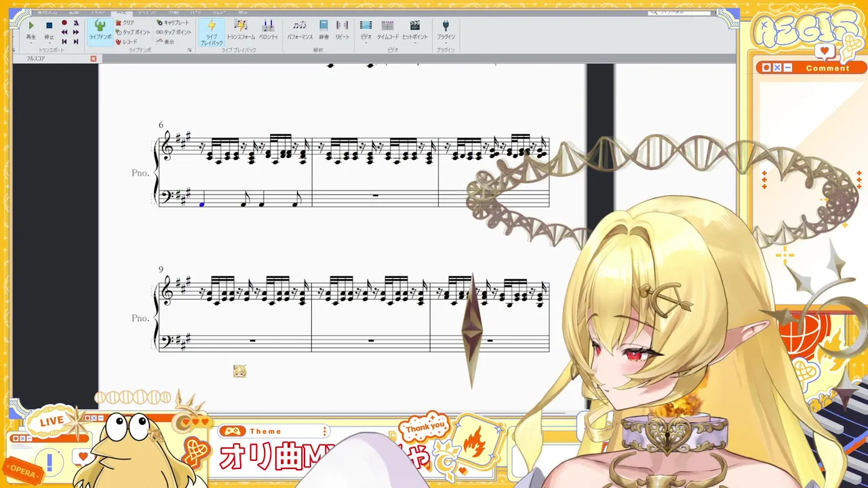Screen dimensions: 868x488
Task: Click the metronome icon beside the record dot
Action: [75, 23]
